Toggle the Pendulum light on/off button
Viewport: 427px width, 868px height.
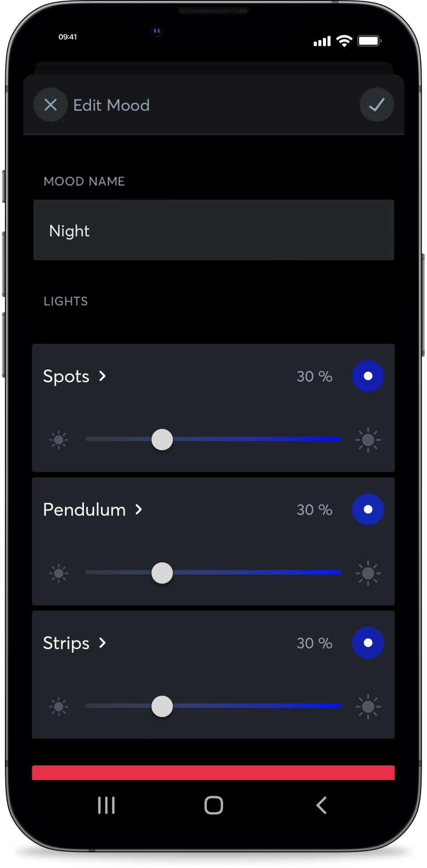(x=368, y=509)
